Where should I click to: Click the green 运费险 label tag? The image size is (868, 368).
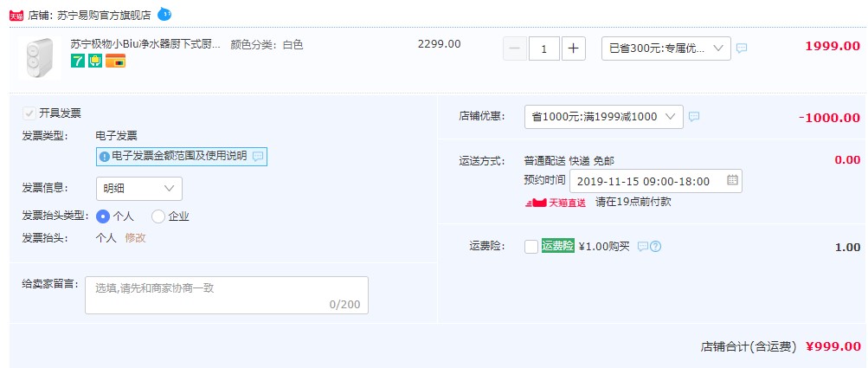tap(557, 246)
